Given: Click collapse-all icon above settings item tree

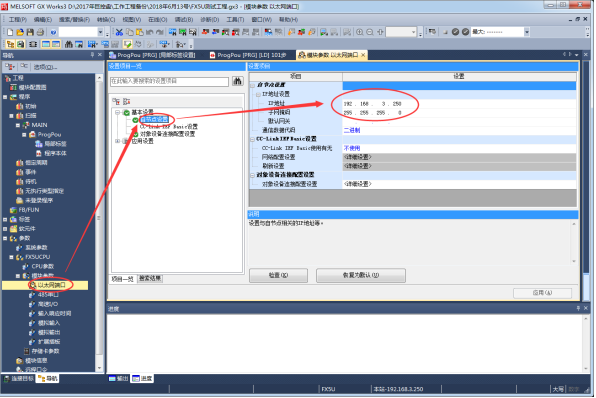Looking at the screenshot, I should click(126, 101).
